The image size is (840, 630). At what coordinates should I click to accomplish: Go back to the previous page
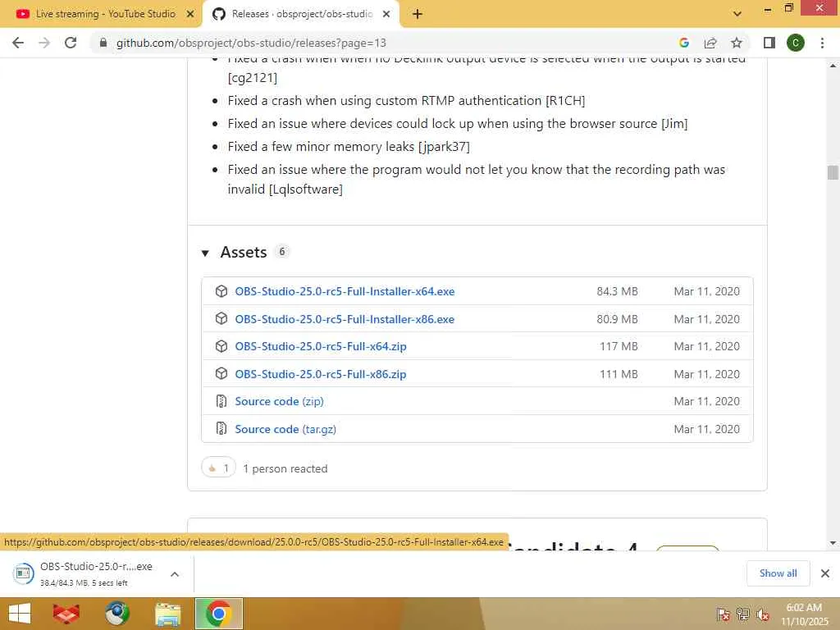tap(18, 43)
